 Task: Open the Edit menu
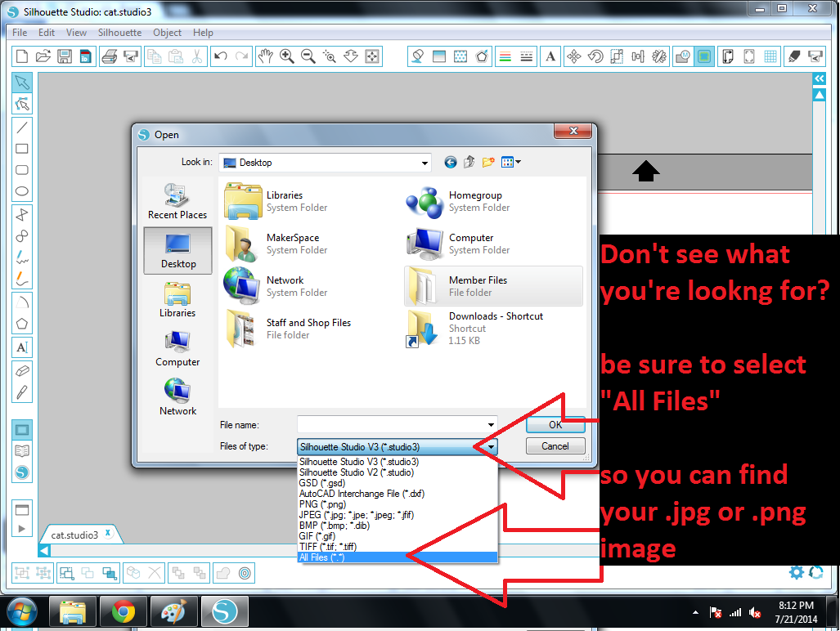[47, 33]
